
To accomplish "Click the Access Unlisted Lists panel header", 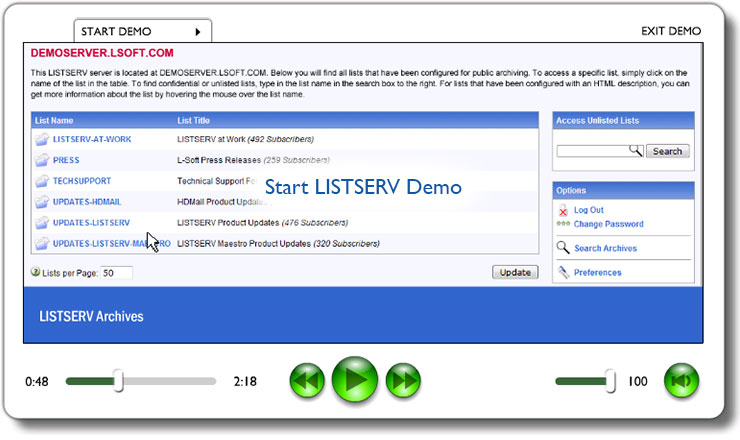I will 623,121.
